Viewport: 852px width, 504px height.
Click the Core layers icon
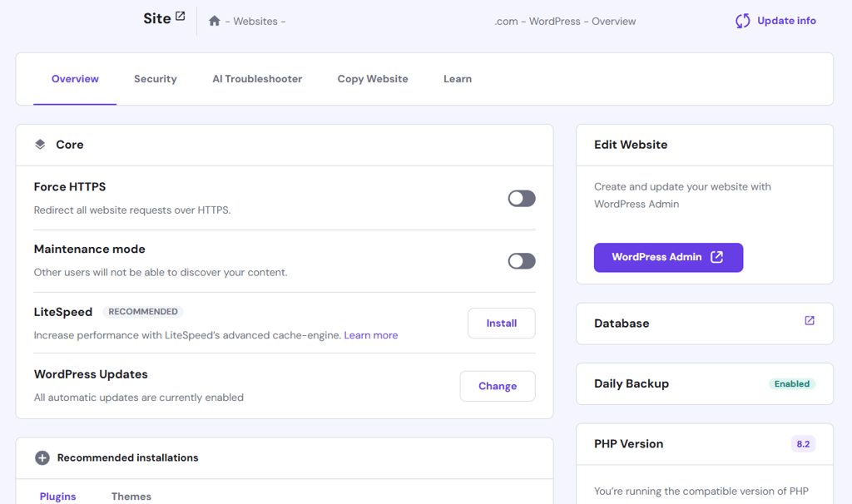tap(40, 145)
